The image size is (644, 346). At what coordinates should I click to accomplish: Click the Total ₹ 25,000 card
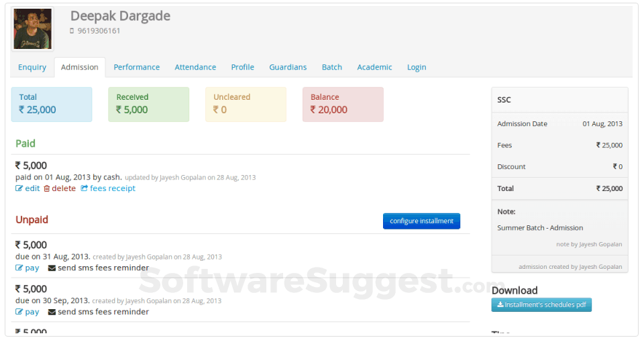52,104
